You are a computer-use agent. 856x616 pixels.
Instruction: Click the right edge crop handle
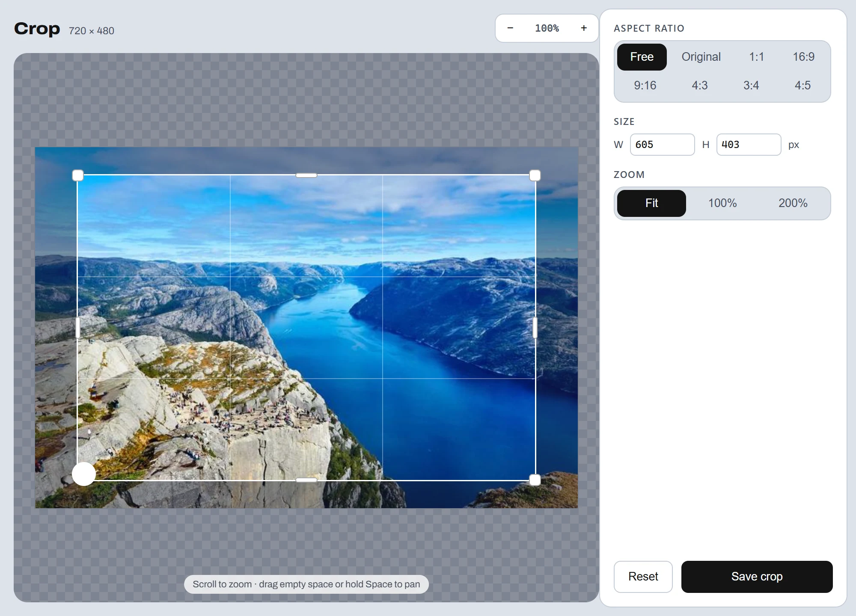point(535,328)
